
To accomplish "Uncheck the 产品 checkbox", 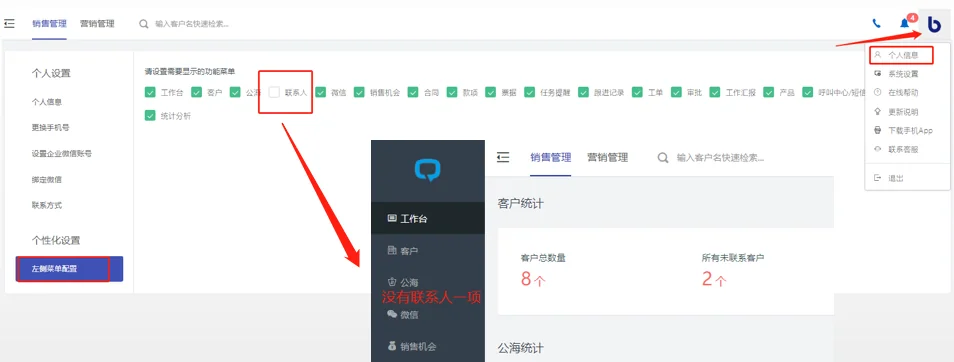I will pyautogui.click(x=769, y=92).
